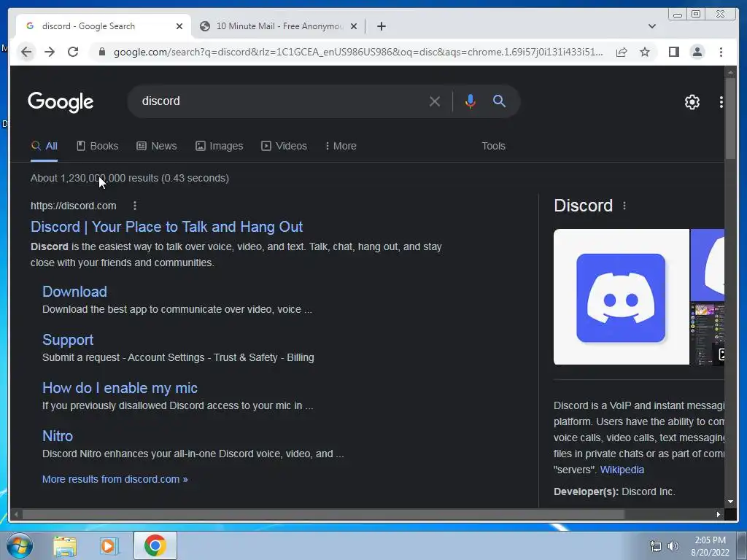Viewport: 747px width, 560px height.
Task: Click the https://discord.com URL text
Action: click(x=74, y=206)
